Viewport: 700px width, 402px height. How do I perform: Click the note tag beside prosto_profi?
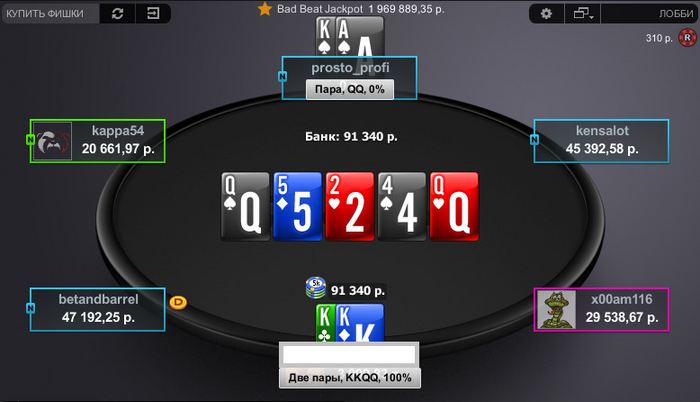coord(282,77)
